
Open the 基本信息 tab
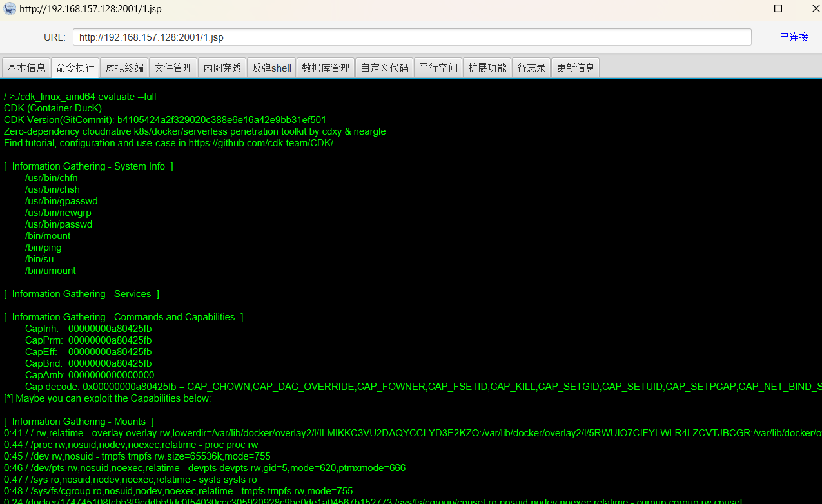[26, 68]
